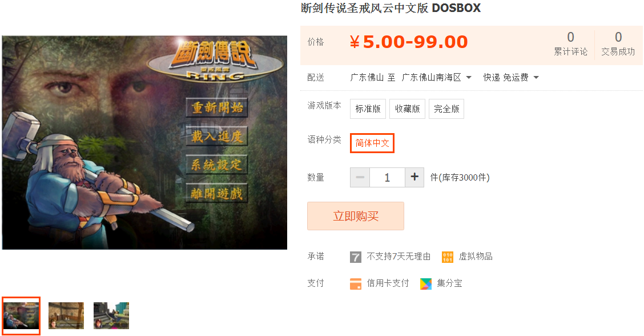
Task: Open the 交易成功 transaction count
Action: pyautogui.click(x=618, y=43)
